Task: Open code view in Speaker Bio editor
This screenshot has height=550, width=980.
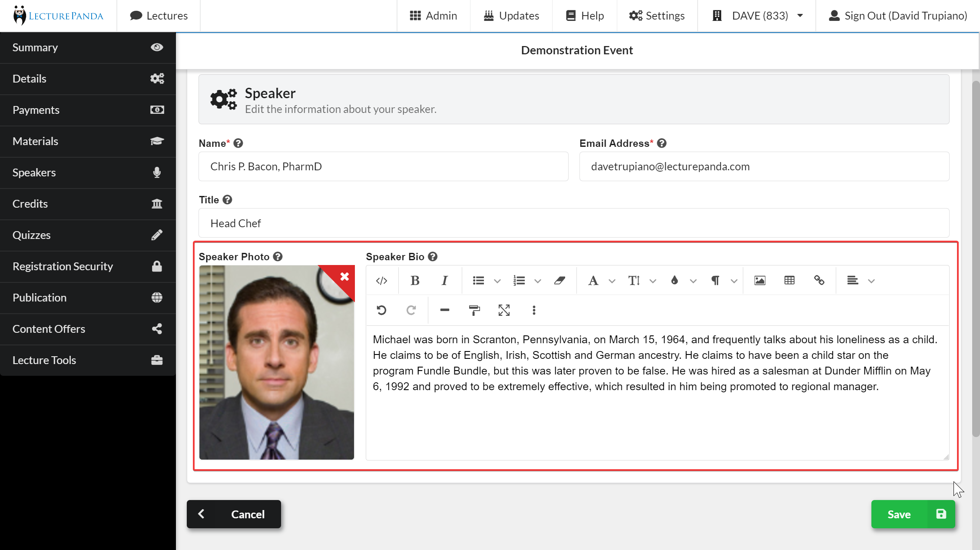Action: 381,281
